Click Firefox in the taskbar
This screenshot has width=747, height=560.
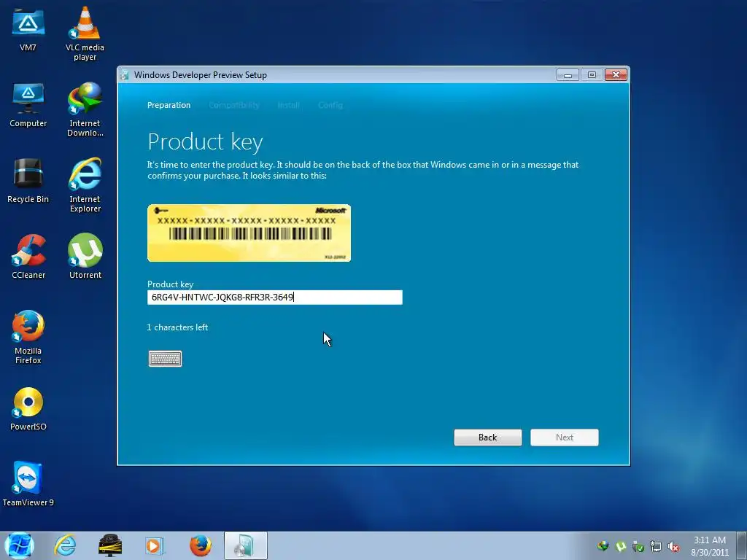(201, 545)
